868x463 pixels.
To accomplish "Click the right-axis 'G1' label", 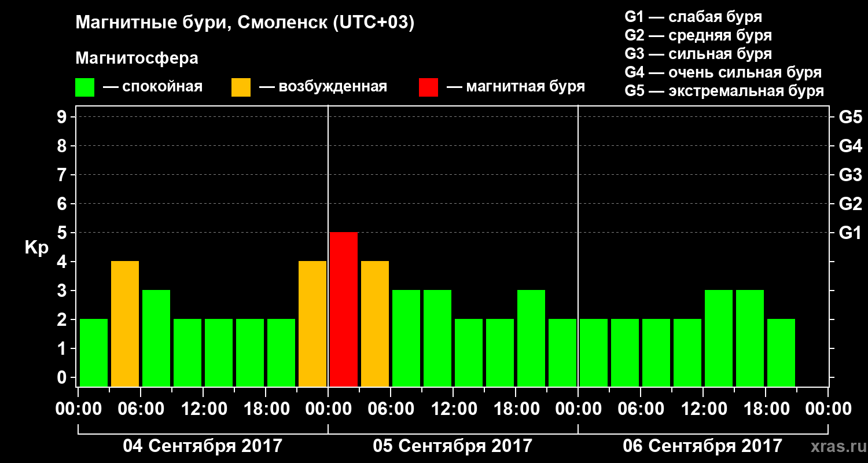I will point(851,233).
